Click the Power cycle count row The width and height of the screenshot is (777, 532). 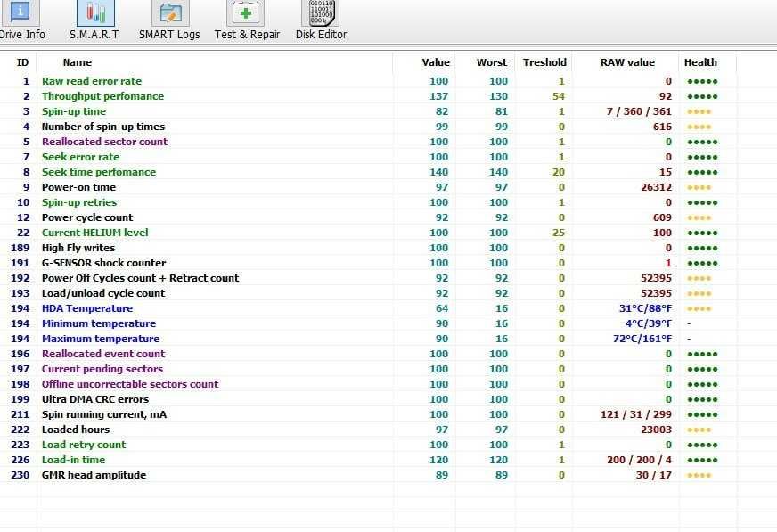click(368, 217)
